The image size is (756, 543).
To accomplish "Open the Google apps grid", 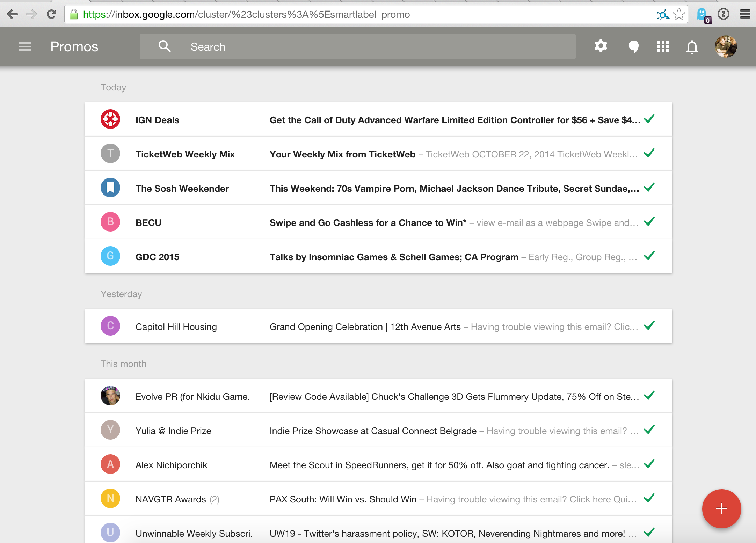I will pyautogui.click(x=663, y=46).
